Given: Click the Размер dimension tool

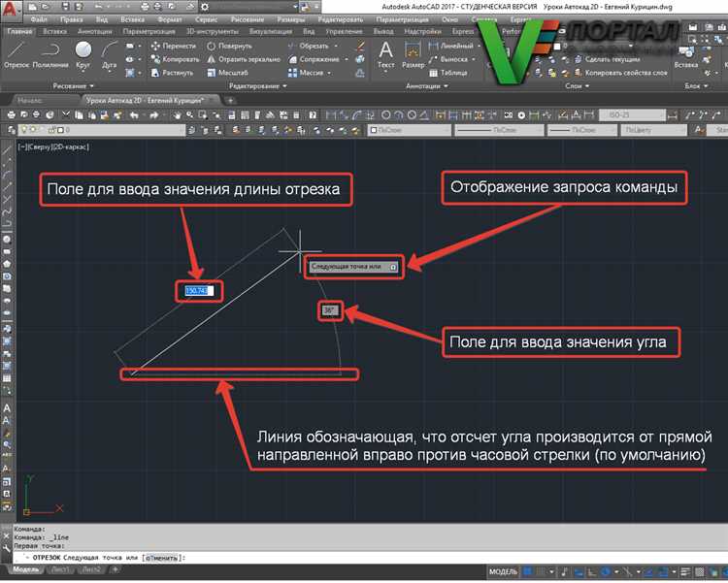Looking at the screenshot, I should coord(413,54).
